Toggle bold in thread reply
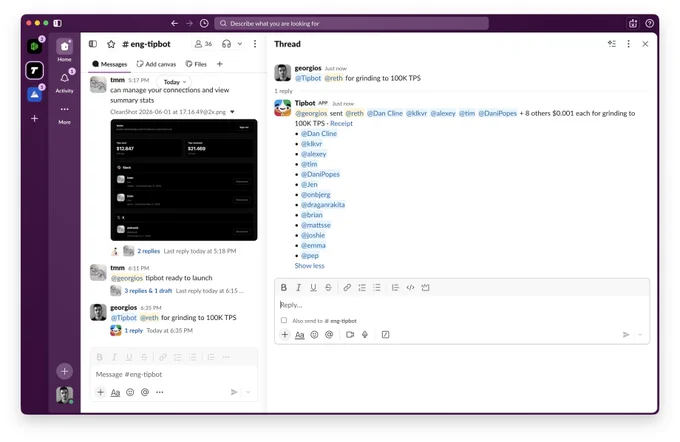This screenshot has height=442, width=680. click(x=284, y=288)
